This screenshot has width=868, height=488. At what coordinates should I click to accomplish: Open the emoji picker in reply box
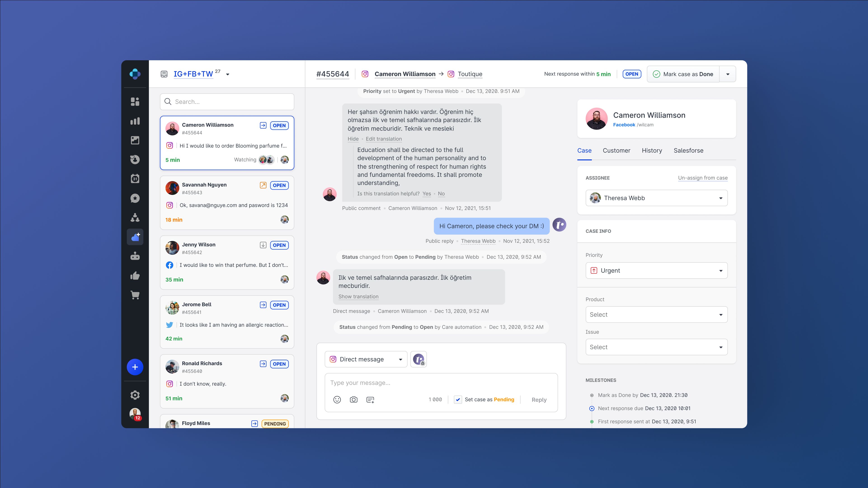tap(337, 400)
